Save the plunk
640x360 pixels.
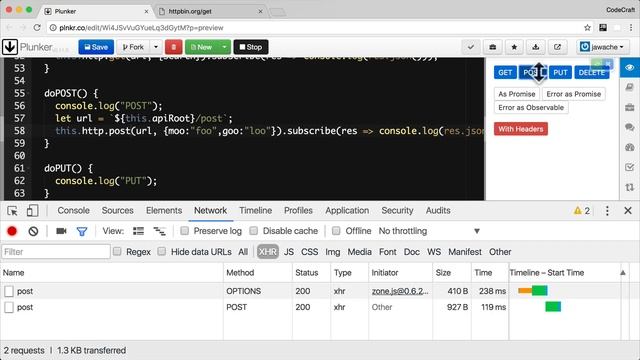(96, 47)
